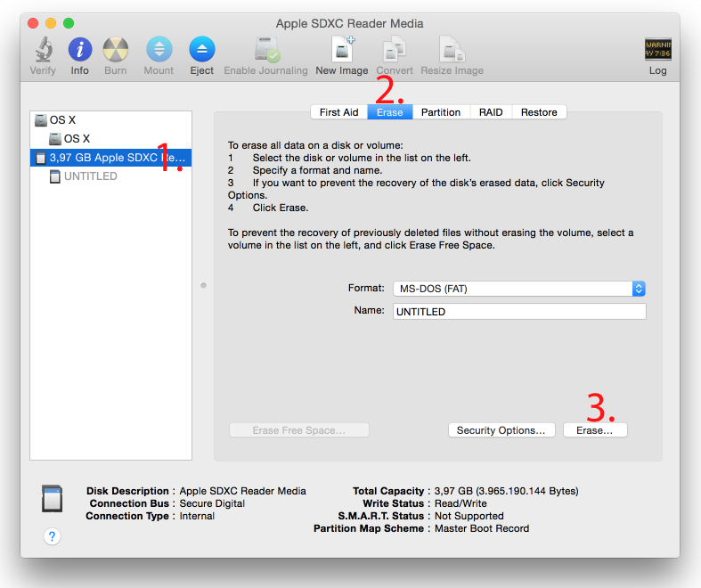The width and height of the screenshot is (701, 588).
Task: Open disk Info from the toolbar
Action: [80, 49]
